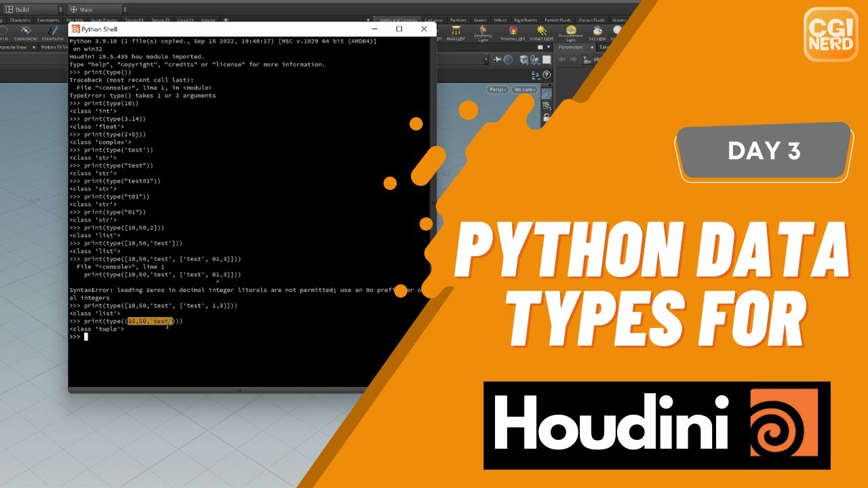Select the Cloud FX shelf tab
This screenshot has height=488, width=868.
point(185,20)
